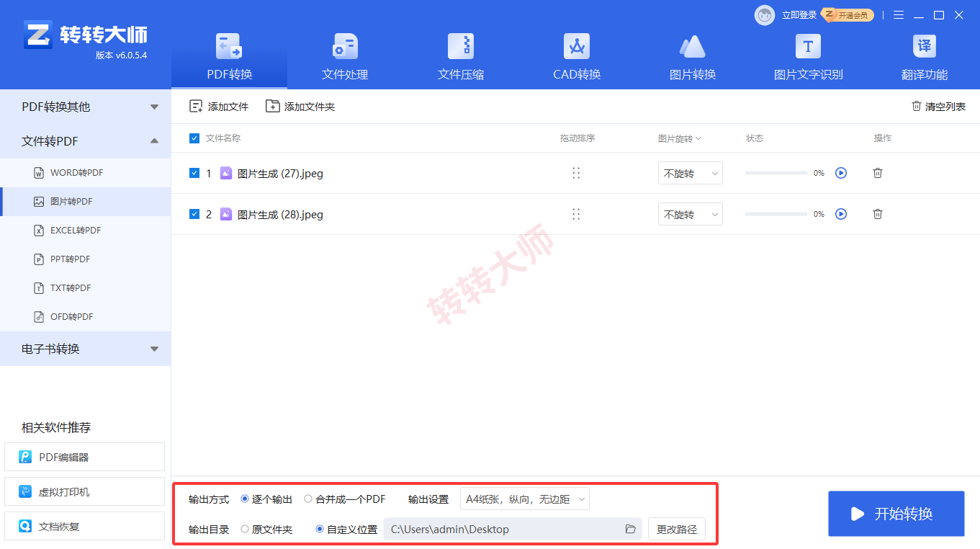Go to CAD转换 tab
This screenshot has height=549, width=980.
tap(577, 57)
